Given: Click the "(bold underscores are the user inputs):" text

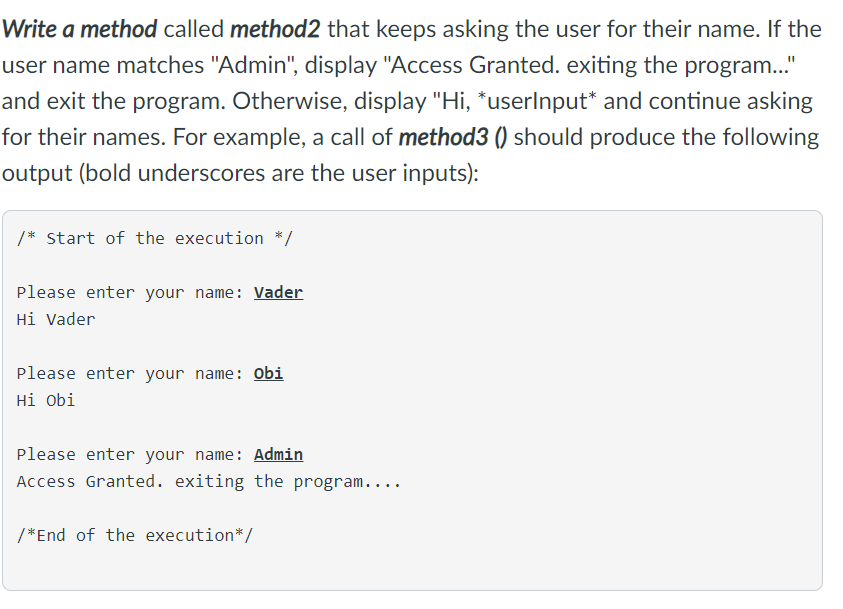Looking at the screenshot, I should [283, 173].
